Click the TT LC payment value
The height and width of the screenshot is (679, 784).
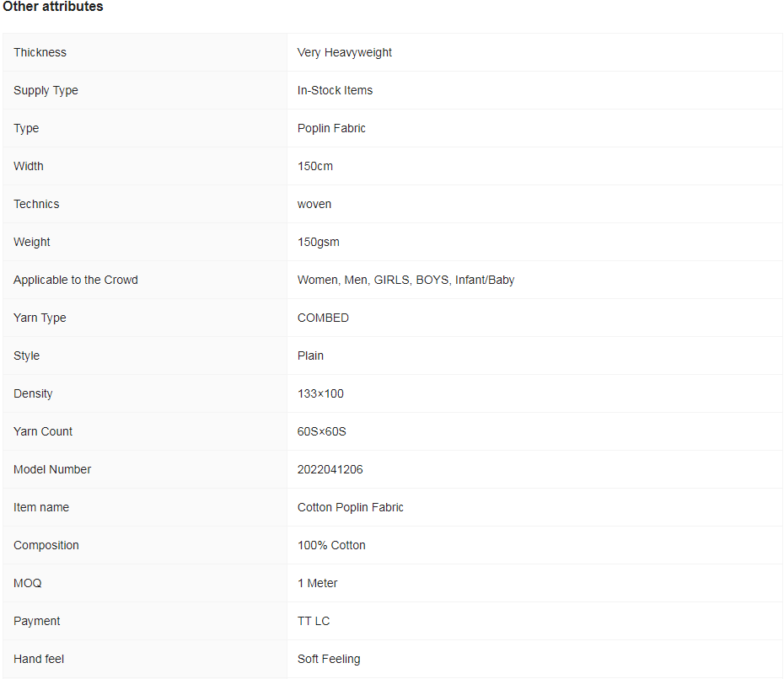point(314,621)
